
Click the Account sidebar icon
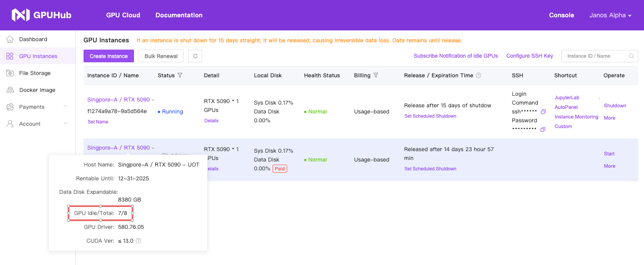pos(10,124)
